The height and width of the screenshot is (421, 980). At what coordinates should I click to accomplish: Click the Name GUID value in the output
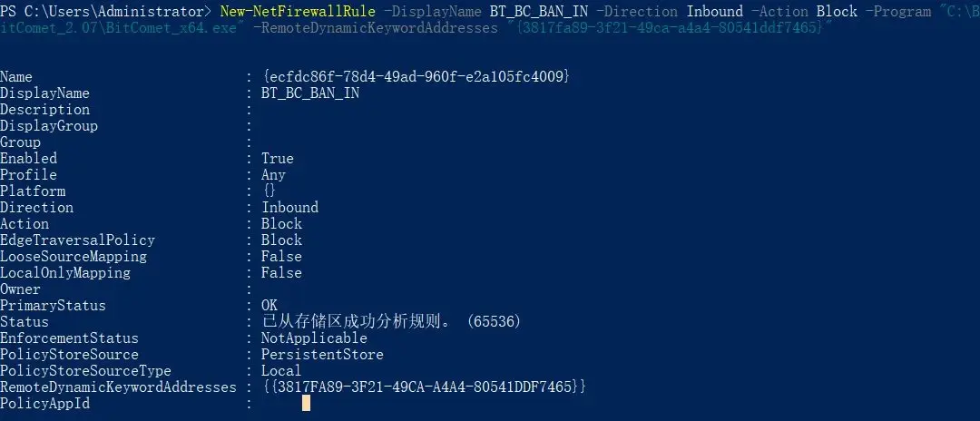[416, 77]
